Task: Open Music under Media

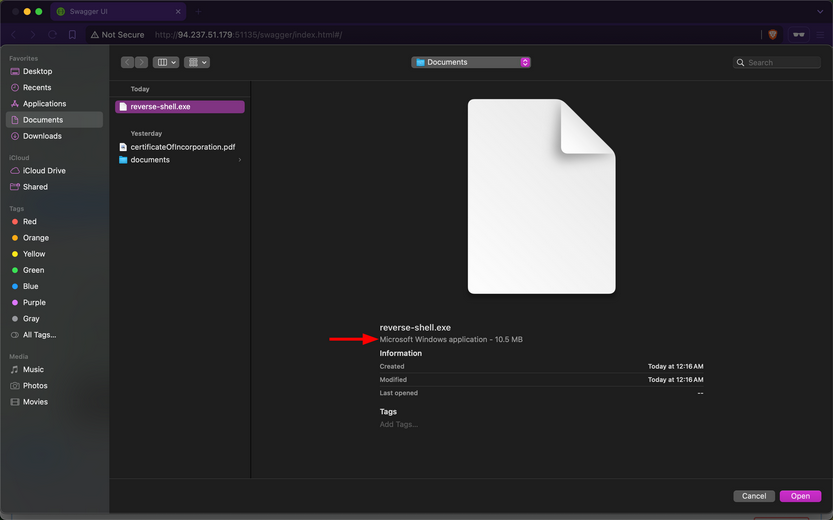Action: point(33,370)
